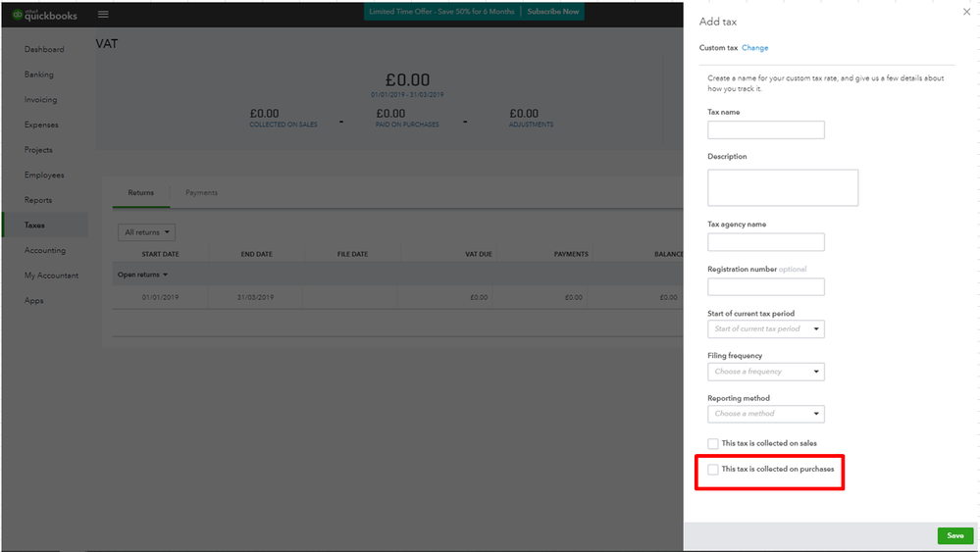The image size is (980, 552).
Task: Open Accounting in sidebar
Action: pos(45,250)
